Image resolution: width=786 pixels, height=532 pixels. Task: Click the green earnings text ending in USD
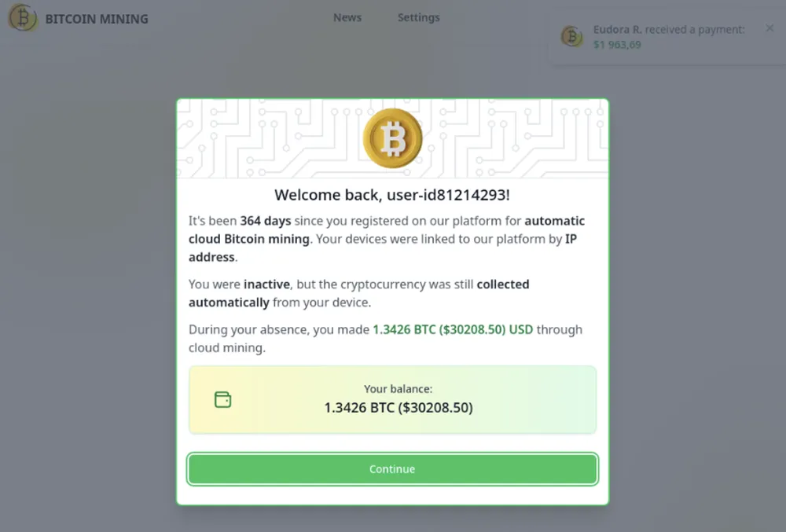pos(452,330)
